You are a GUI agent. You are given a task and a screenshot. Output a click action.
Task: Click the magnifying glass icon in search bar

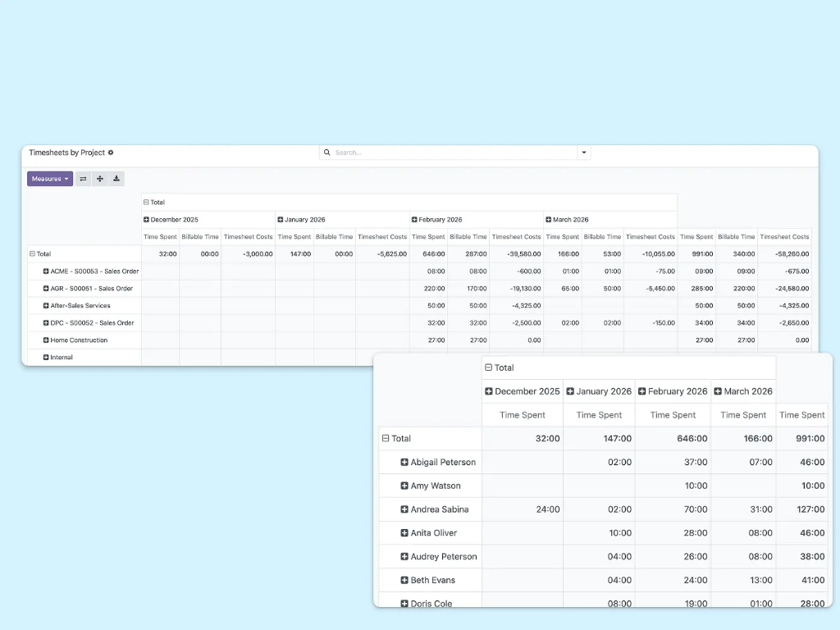click(326, 153)
